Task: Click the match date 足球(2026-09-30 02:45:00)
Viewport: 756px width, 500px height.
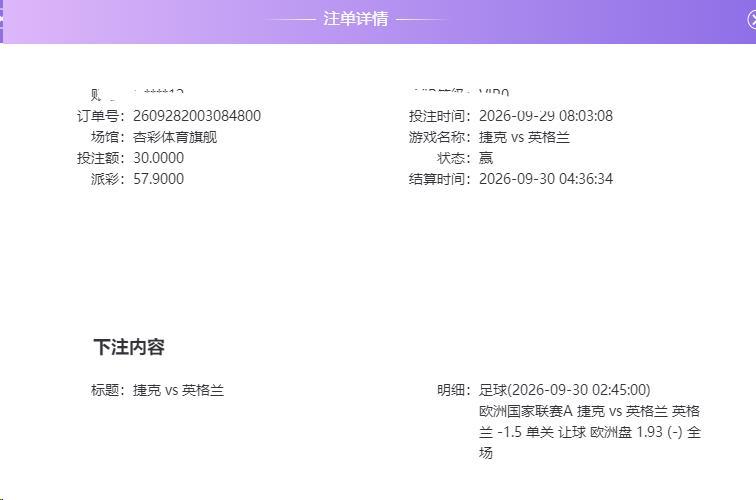Action: (565, 390)
